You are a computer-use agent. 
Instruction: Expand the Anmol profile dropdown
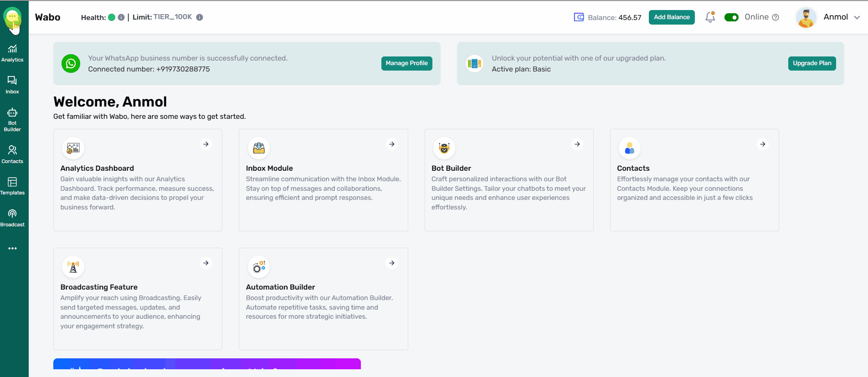(x=857, y=17)
